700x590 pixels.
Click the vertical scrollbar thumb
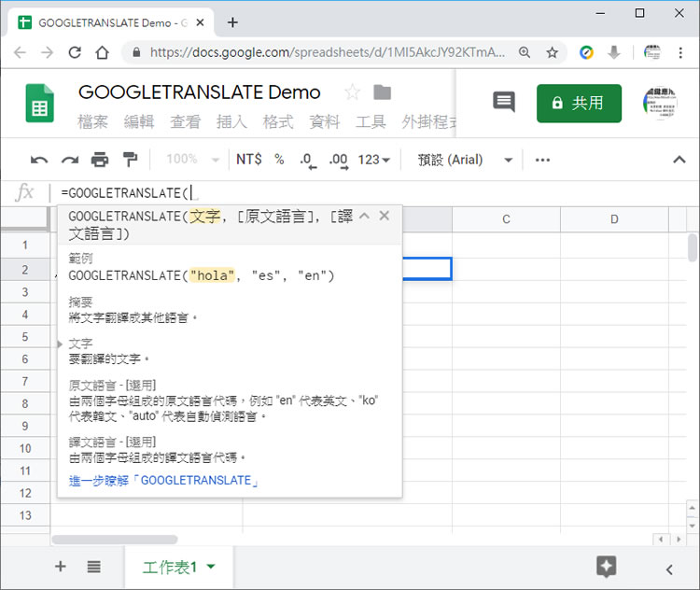[693, 248]
